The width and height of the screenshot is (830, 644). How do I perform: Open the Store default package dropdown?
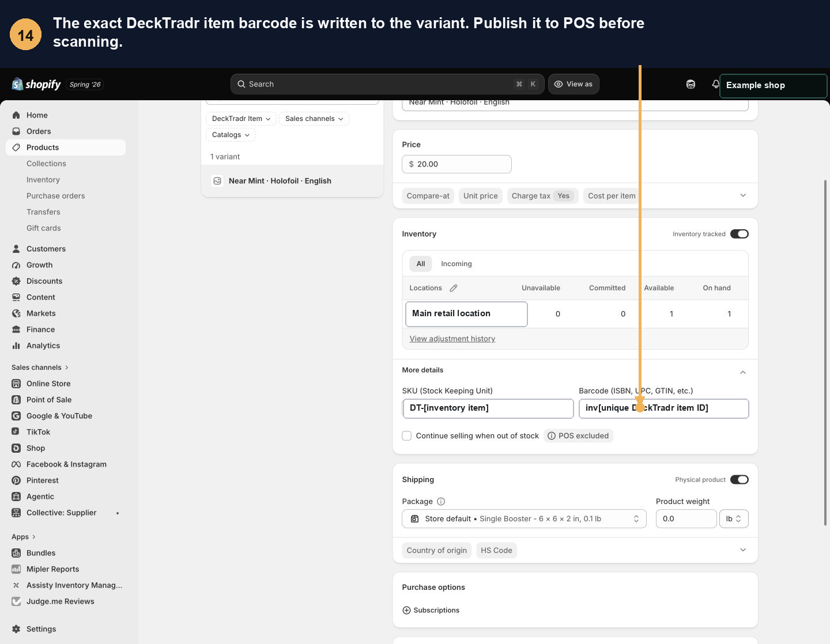524,519
